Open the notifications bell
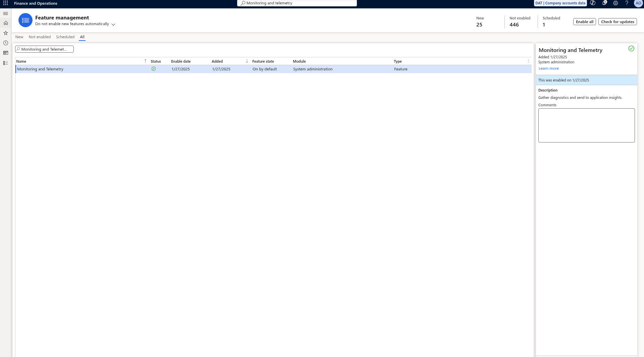The image size is (644, 357). [604, 3]
